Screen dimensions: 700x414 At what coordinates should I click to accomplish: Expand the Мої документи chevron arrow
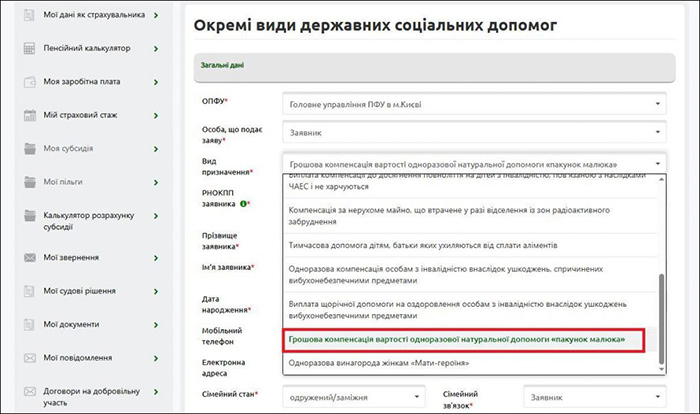coord(156,325)
